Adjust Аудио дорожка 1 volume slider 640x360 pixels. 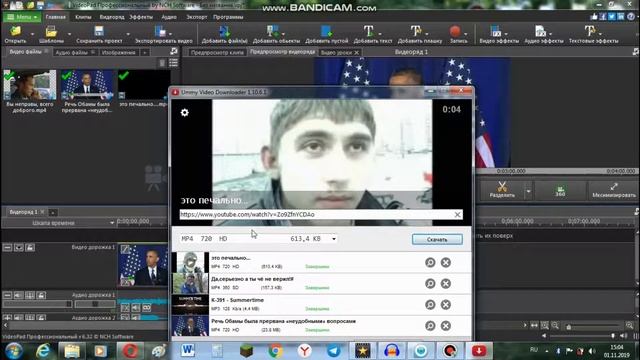[37, 304]
